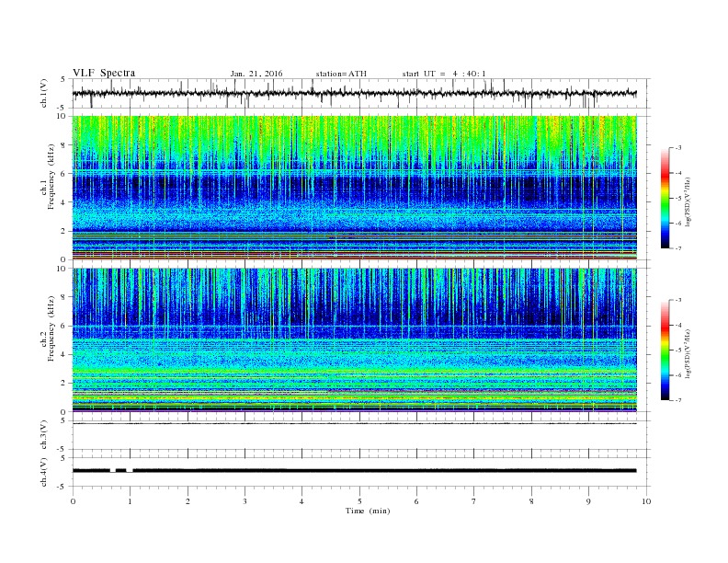Screen dimensions: 728x563
Task: Click the "station=ATH" header label
Action: tap(341, 74)
